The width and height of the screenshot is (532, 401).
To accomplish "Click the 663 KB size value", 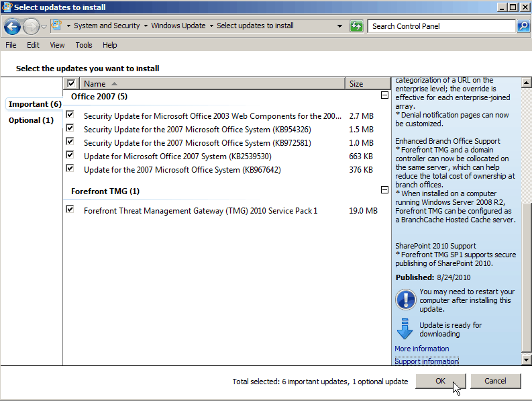I will (x=361, y=157).
